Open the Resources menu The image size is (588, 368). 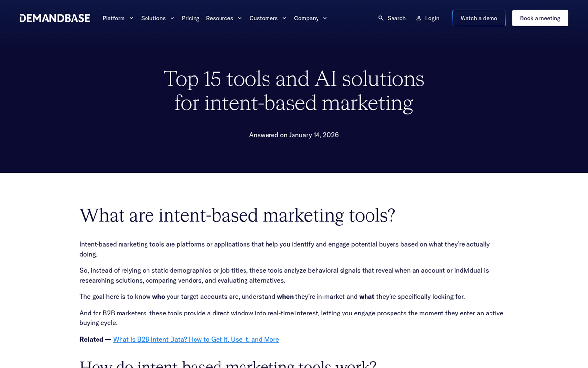220,18
